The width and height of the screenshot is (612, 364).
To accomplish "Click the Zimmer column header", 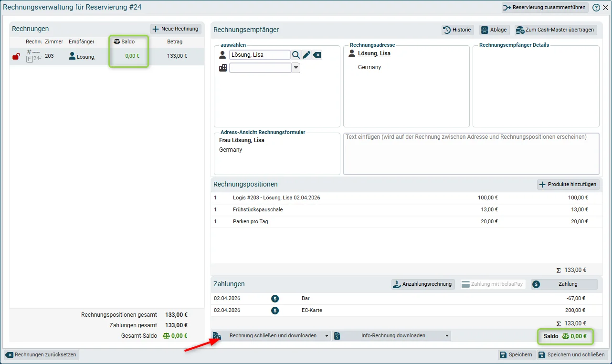I will [x=54, y=42].
